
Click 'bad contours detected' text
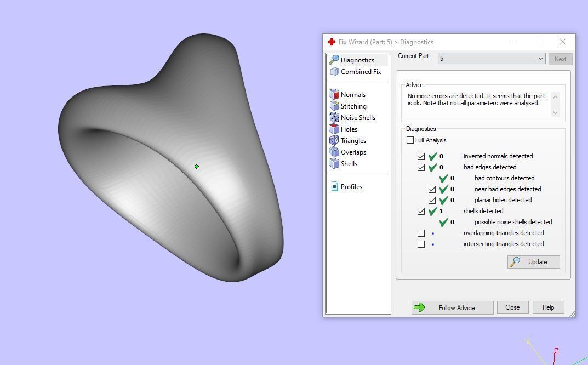tap(504, 178)
